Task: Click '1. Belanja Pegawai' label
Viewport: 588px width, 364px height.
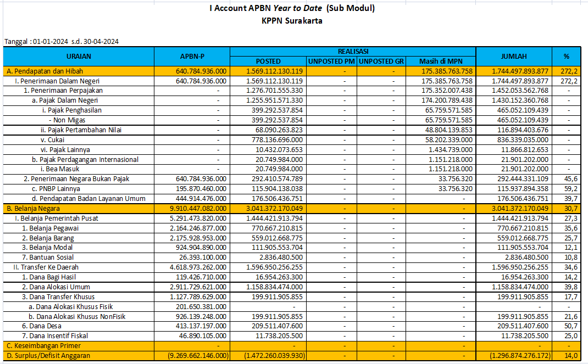Action: pos(50,228)
